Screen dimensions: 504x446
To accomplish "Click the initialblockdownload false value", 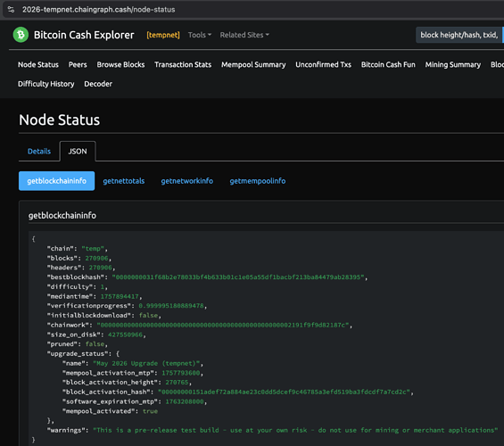I will coord(148,315).
